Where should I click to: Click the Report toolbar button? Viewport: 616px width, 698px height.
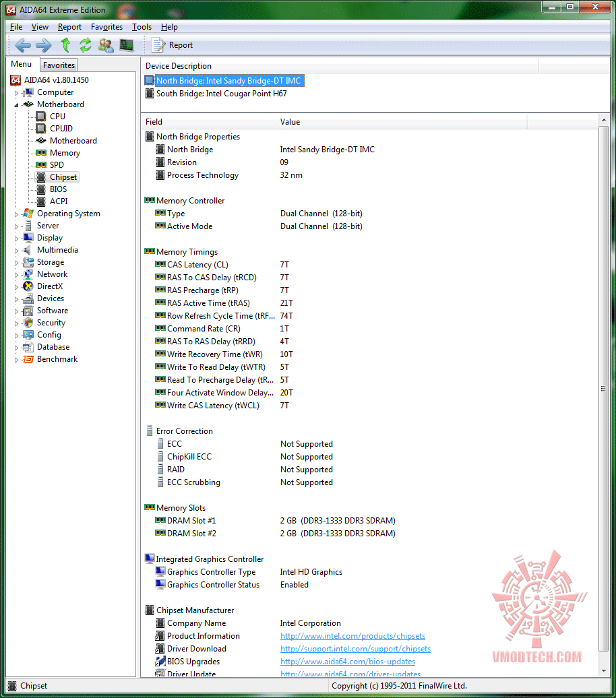click(x=173, y=45)
